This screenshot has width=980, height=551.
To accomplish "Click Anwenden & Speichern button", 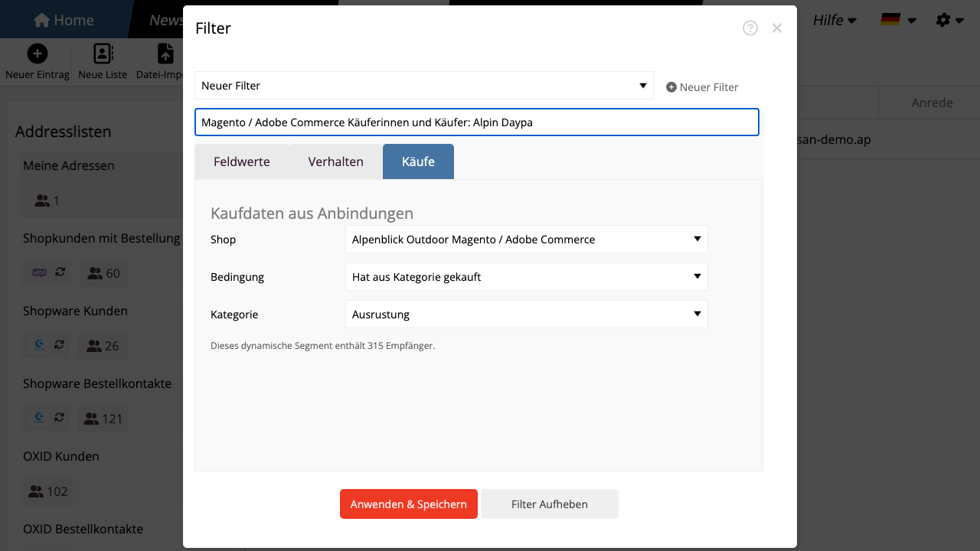I will click(409, 504).
